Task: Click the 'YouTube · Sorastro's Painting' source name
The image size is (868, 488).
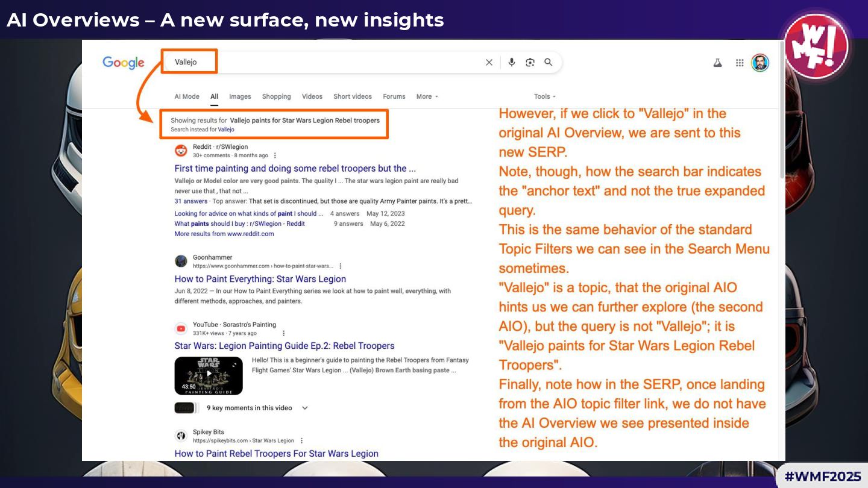Action: (x=234, y=325)
